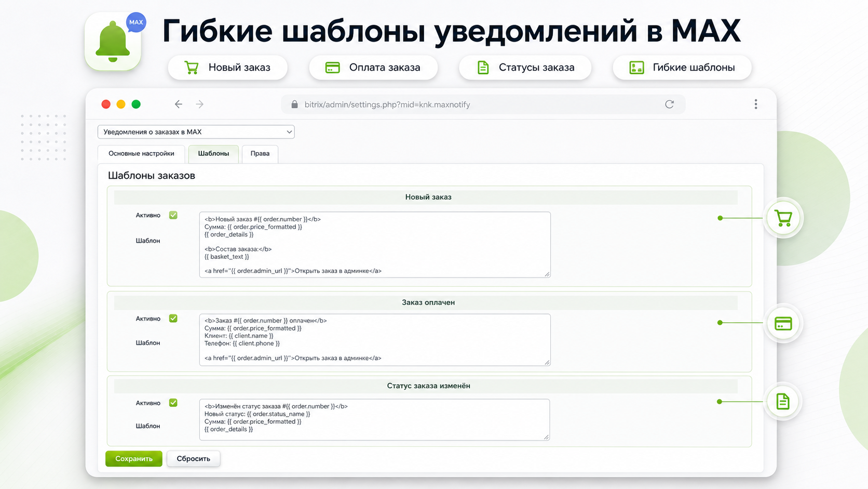Image resolution: width=868 pixels, height=489 pixels.
Task: Click the Статусы заказа pill button
Action: click(x=525, y=68)
